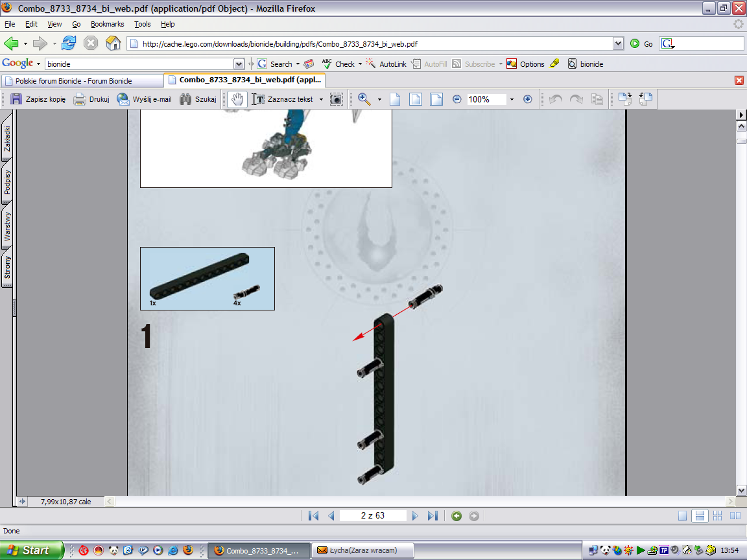Click AutoLink on Google toolbar
Image resolution: width=747 pixels, height=560 pixels.
coord(386,64)
